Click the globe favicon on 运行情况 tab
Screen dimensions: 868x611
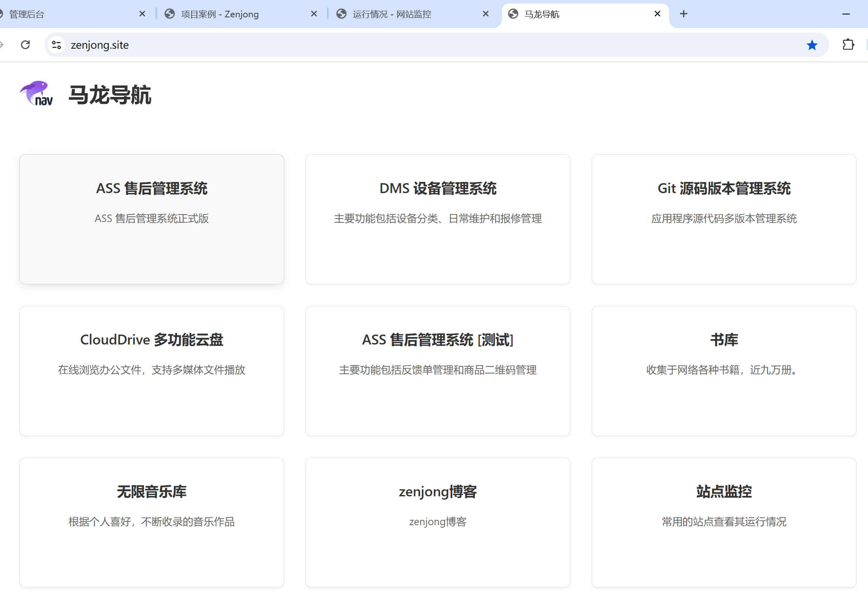pyautogui.click(x=341, y=14)
